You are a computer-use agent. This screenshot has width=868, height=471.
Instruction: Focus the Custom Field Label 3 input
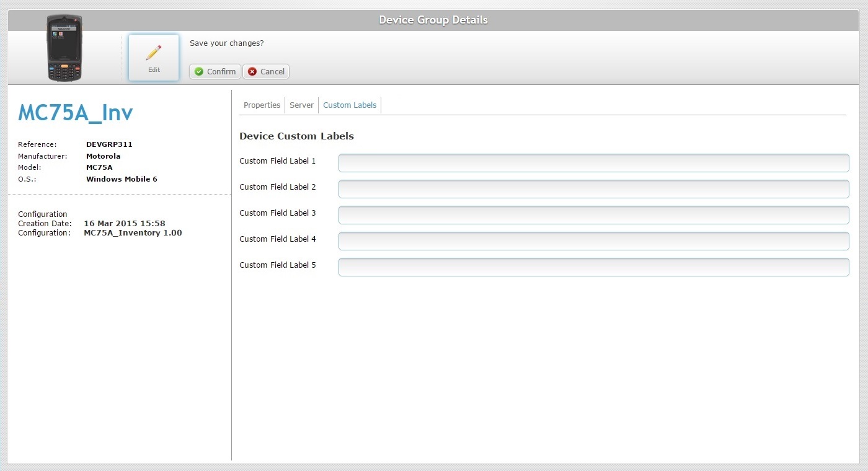(x=593, y=215)
